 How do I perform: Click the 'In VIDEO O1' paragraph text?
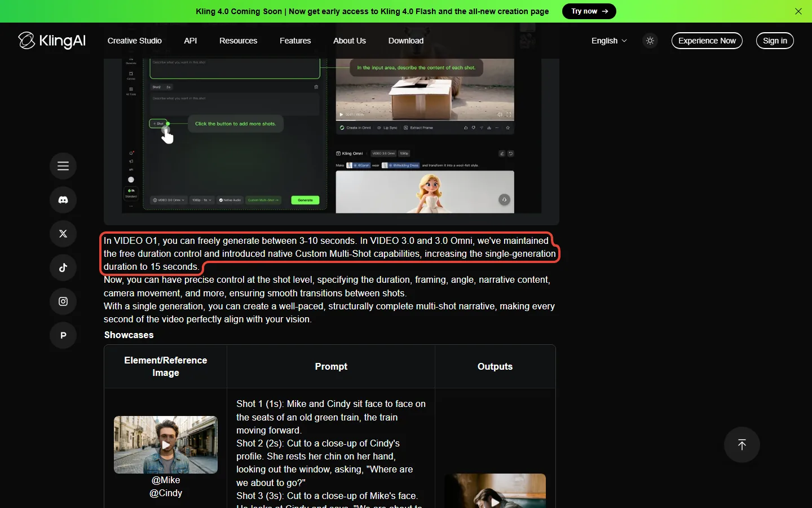tap(330, 253)
